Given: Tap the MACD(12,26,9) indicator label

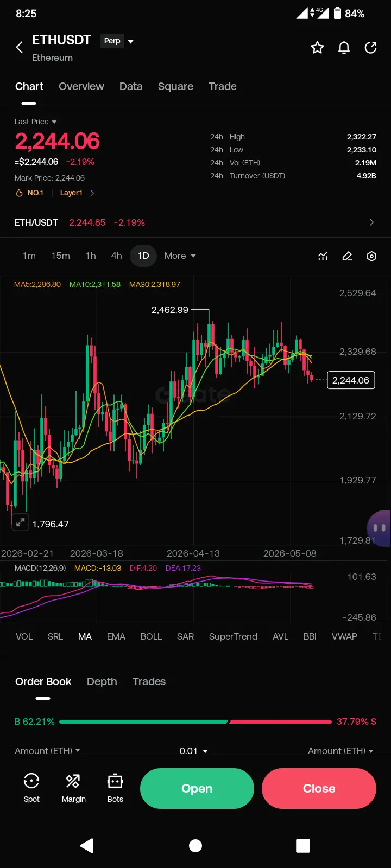Looking at the screenshot, I should coord(40,568).
